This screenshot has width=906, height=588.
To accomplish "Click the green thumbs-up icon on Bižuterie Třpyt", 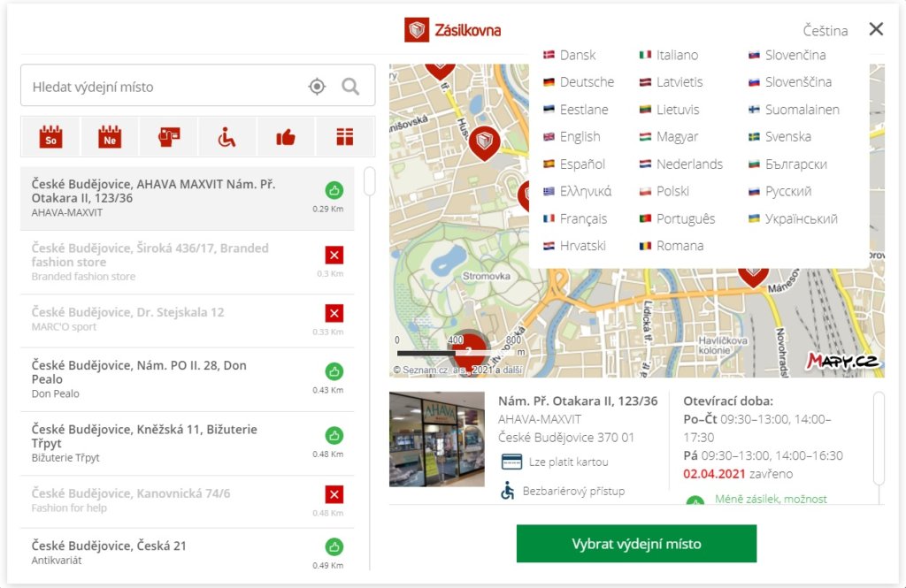I will pos(334,436).
